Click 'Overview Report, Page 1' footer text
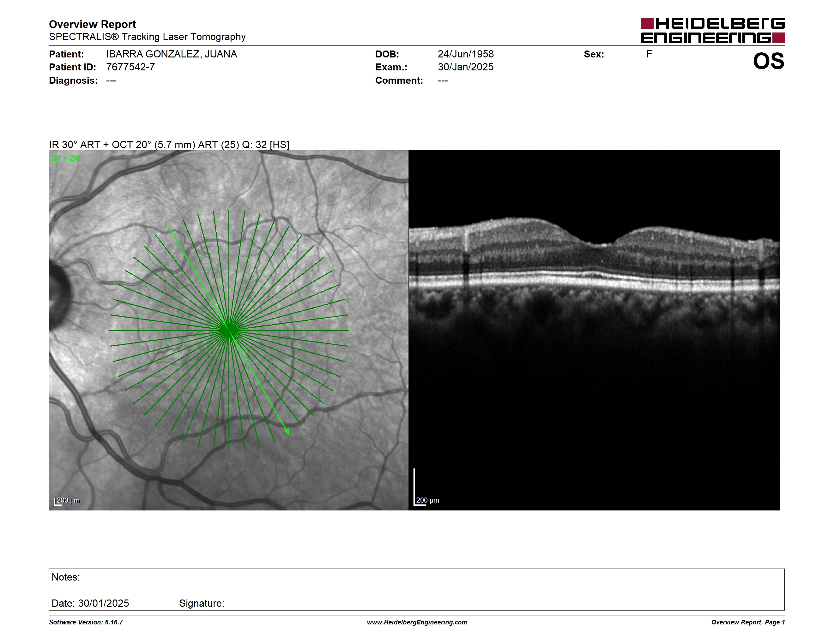The width and height of the screenshot is (834, 644). (748, 622)
